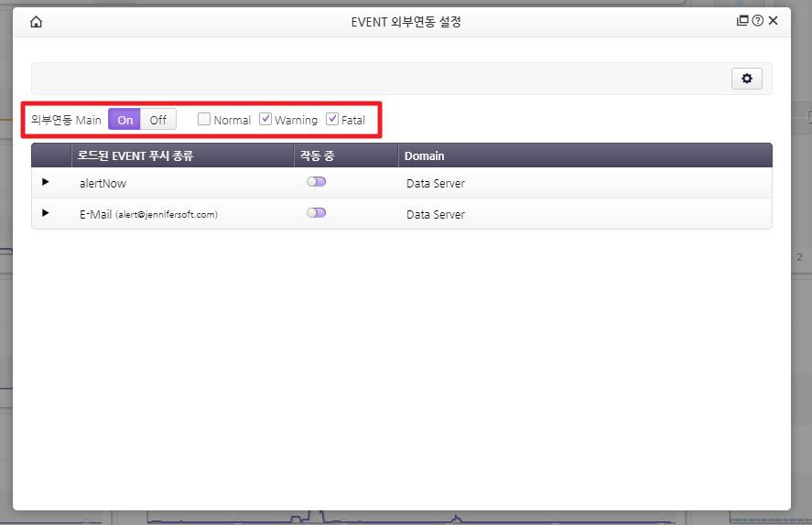812x525 pixels.
Task: Open the help question mark icon
Action: point(758,21)
